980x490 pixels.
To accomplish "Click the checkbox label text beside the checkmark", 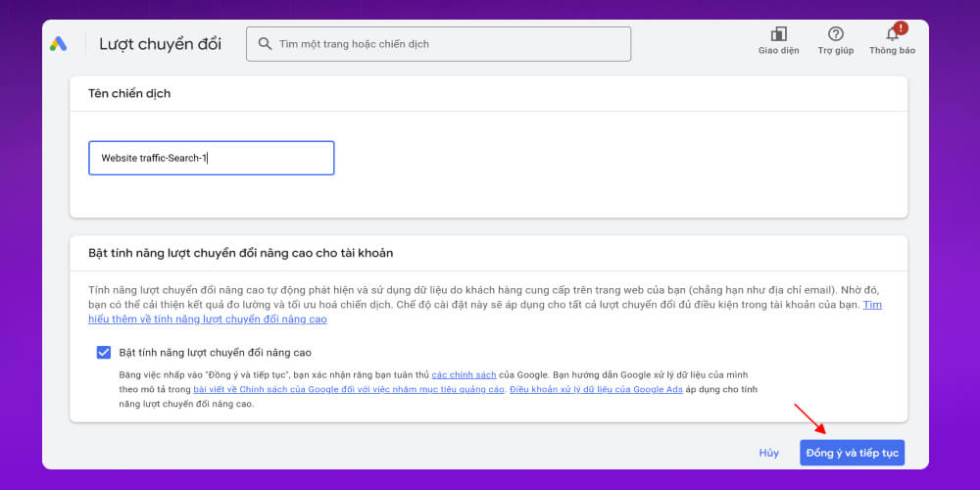I will point(215,353).
